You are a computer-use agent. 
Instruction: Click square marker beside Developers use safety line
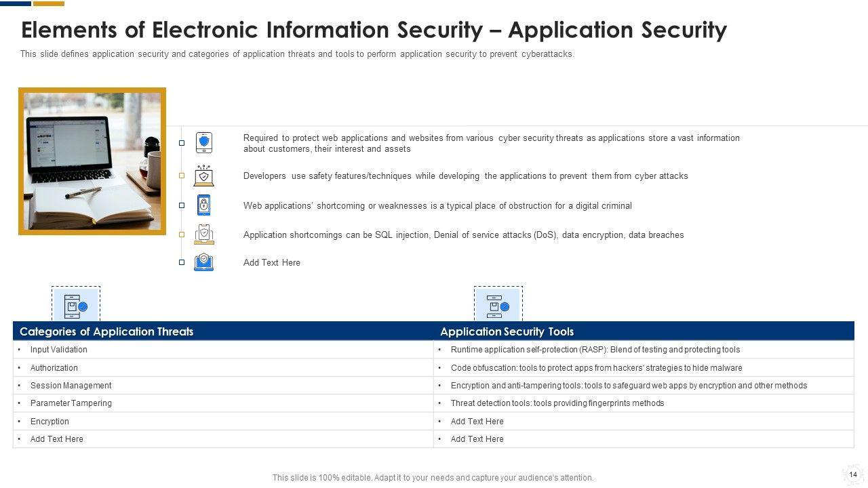[x=182, y=176]
